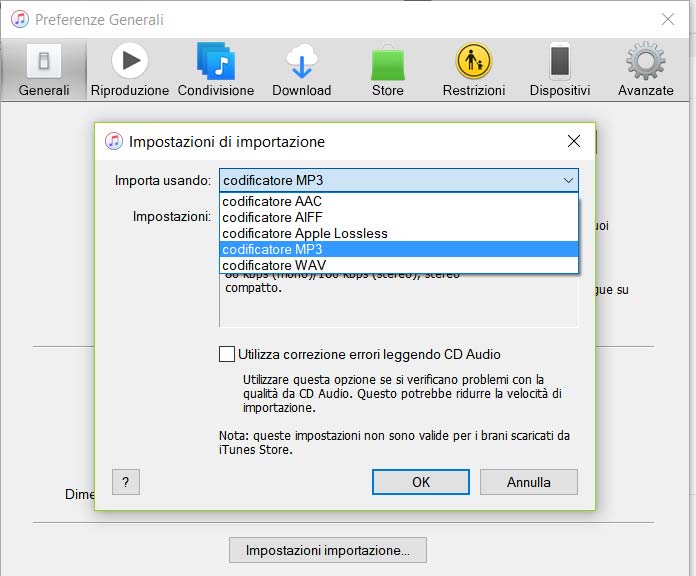Open the Download cloud preferences
The width and height of the screenshot is (696, 576).
click(x=301, y=70)
